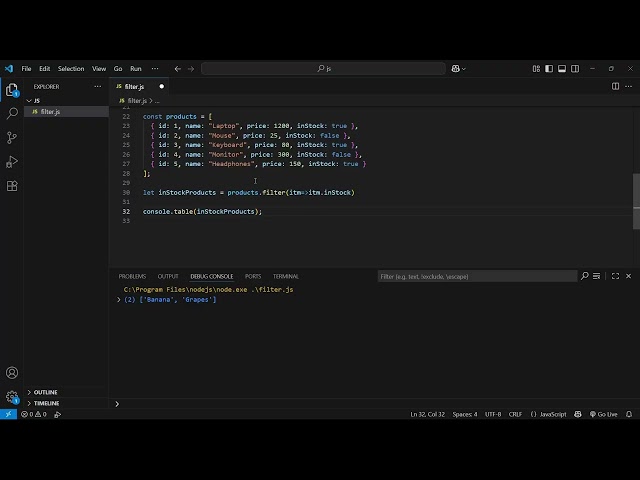Click the debug status icon in status bar
640x480 pixels.
pos(58,414)
